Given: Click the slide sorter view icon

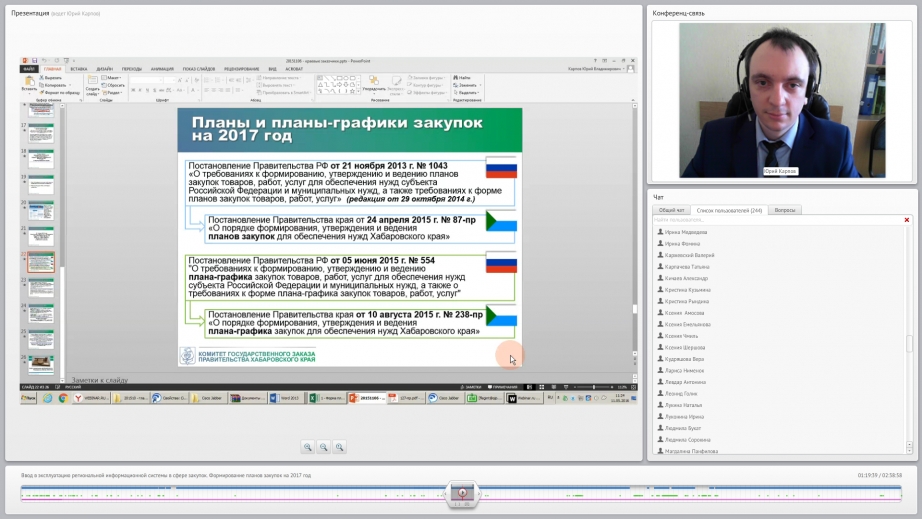Looking at the screenshot, I should pyautogui.click(x=542, y=387).
